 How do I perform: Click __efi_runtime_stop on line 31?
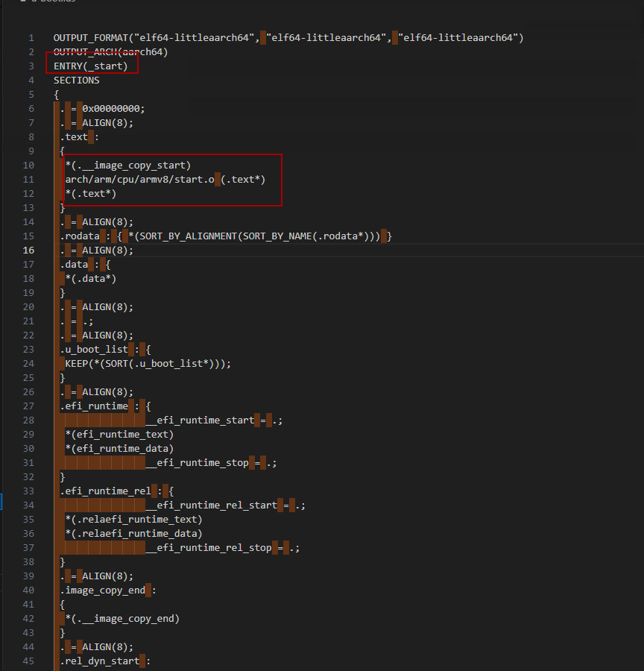(x=197, y=462)
